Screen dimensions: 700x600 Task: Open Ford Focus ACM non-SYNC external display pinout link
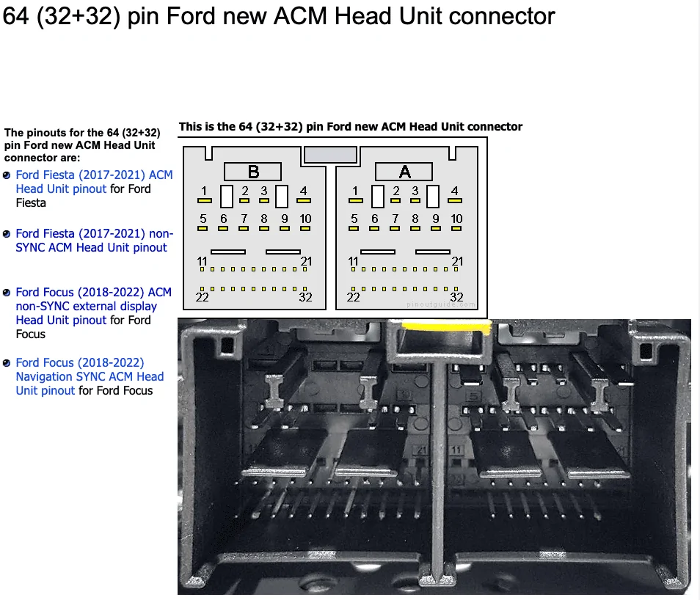94,307
